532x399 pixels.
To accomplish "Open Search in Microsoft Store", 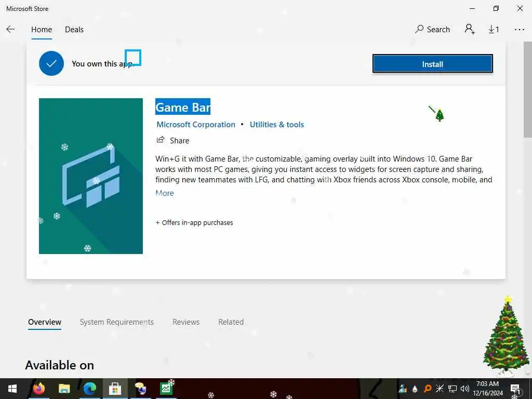I will tap(432, 30).
